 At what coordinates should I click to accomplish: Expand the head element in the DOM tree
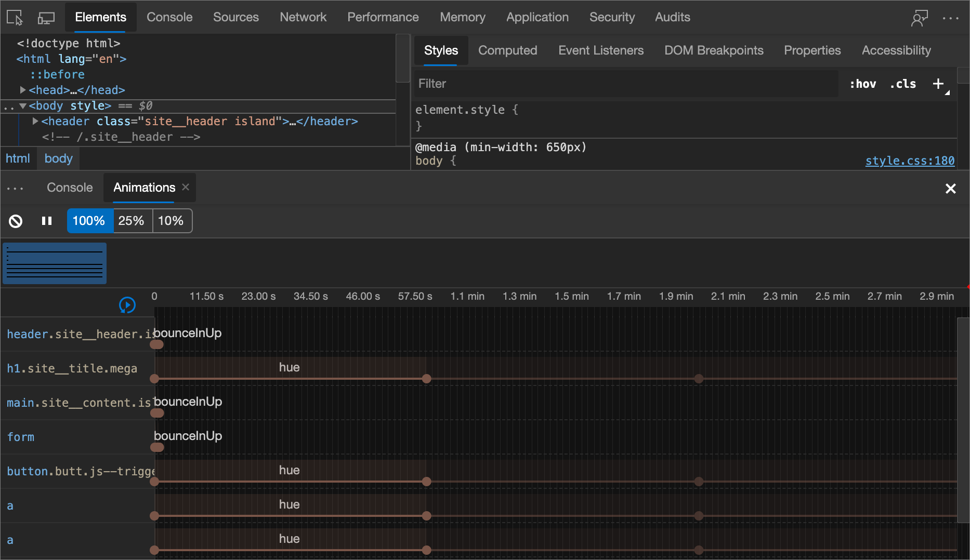22,89
